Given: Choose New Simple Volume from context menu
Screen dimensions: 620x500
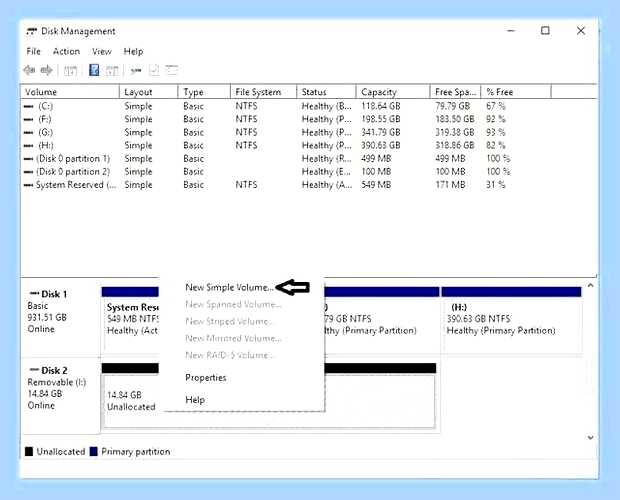Looking at the screenshot, I should point(229,287).
